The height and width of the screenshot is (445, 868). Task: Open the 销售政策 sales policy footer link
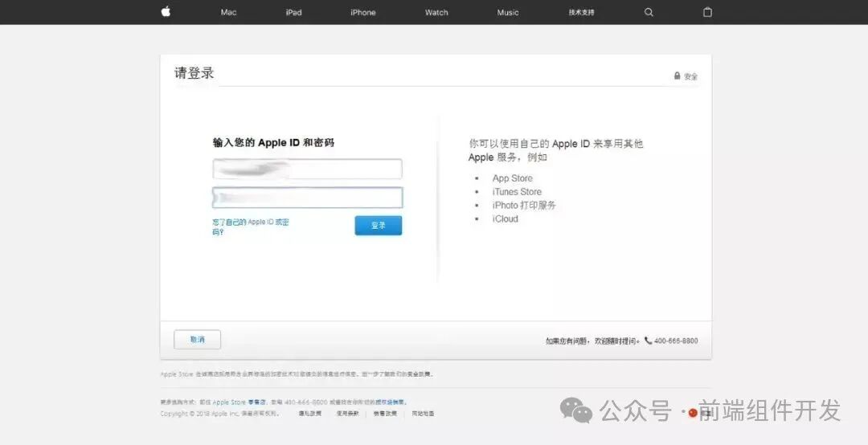tap(385, 414)
